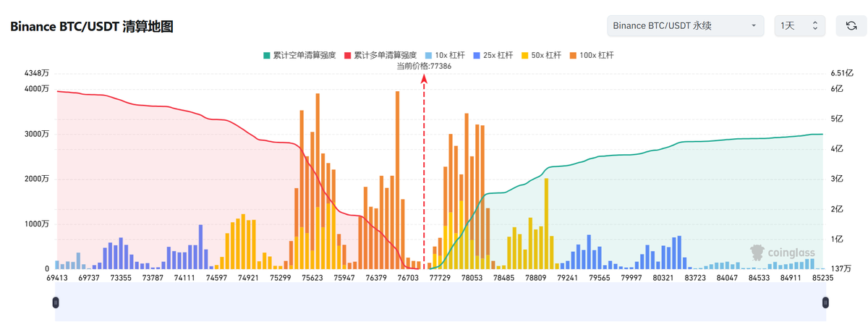Click y-axis label 4348万
868x330 pixels.
pos(36,73)
